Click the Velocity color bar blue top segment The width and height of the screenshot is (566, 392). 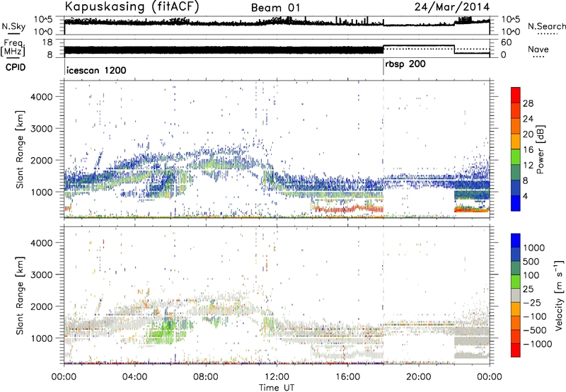(x=516, y=241)
